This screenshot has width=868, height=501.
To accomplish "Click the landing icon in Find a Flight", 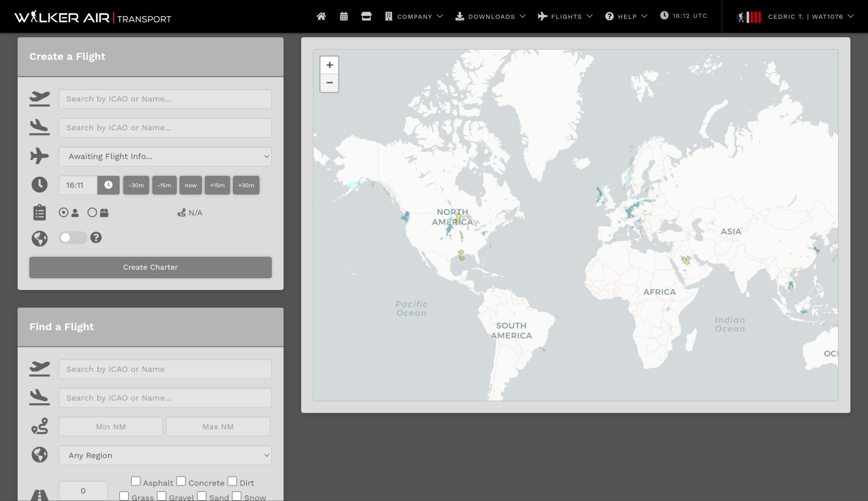I will [40, 398].
